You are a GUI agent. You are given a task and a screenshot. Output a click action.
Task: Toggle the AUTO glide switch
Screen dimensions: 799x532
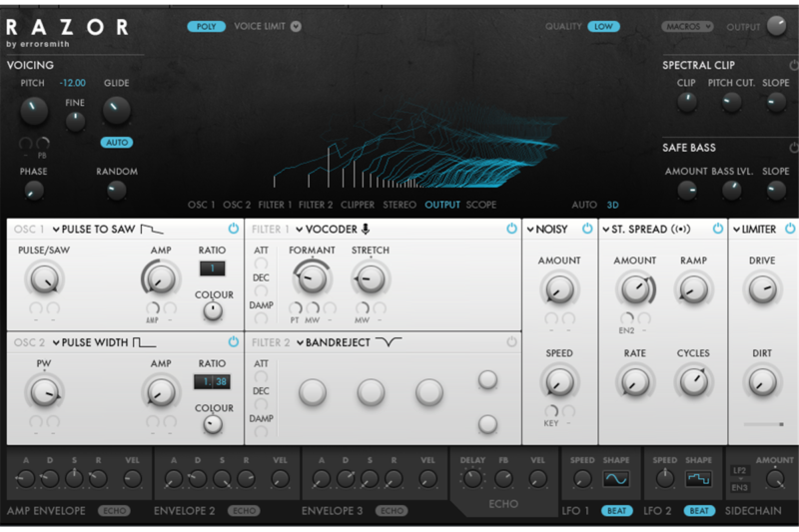117,143
